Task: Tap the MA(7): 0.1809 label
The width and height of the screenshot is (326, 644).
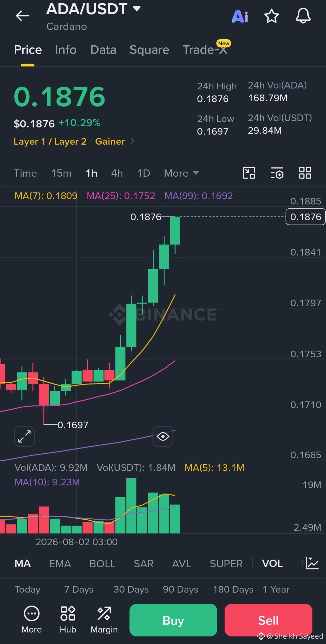Action: [x=46, y=196]
